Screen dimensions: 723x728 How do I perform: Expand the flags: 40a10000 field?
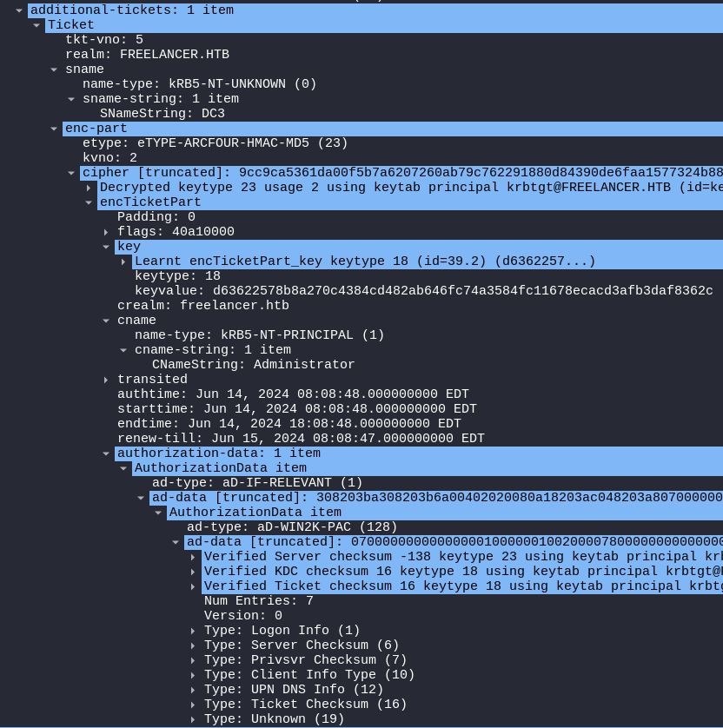[x=106, y=232]
